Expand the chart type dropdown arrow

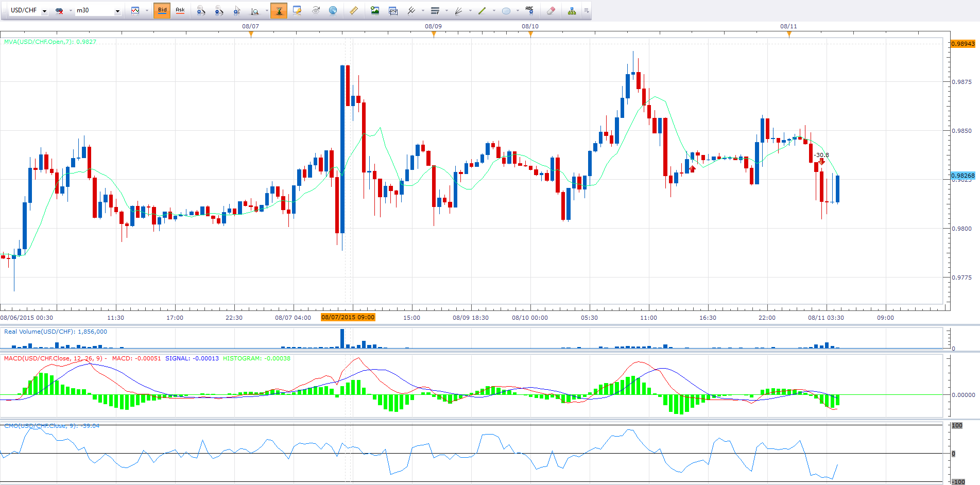click(147, 10)
